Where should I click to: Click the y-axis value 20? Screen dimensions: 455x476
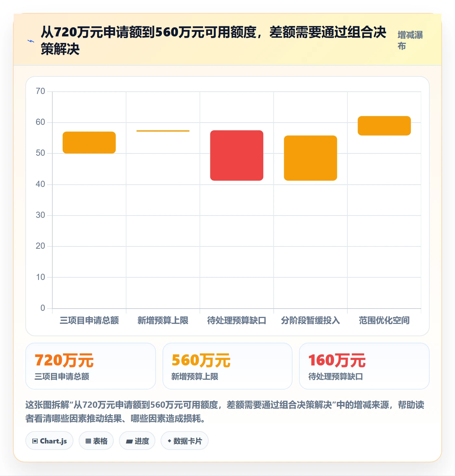(40, 246)
